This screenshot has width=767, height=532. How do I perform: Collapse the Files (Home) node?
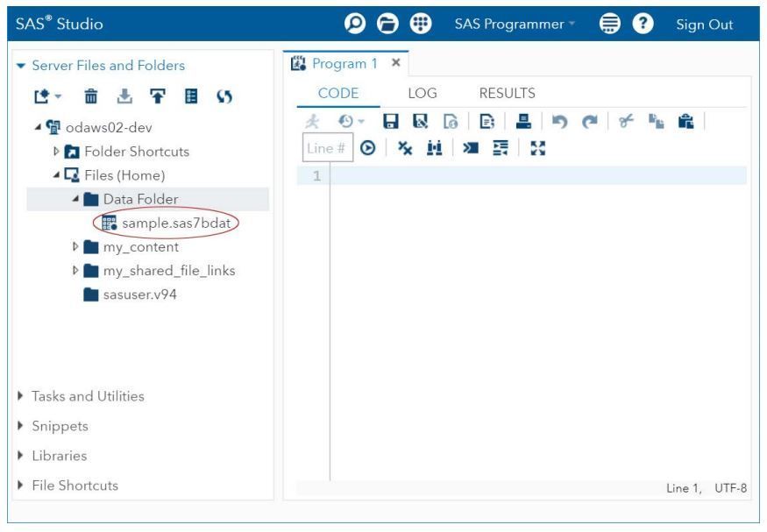click(56, 175)
